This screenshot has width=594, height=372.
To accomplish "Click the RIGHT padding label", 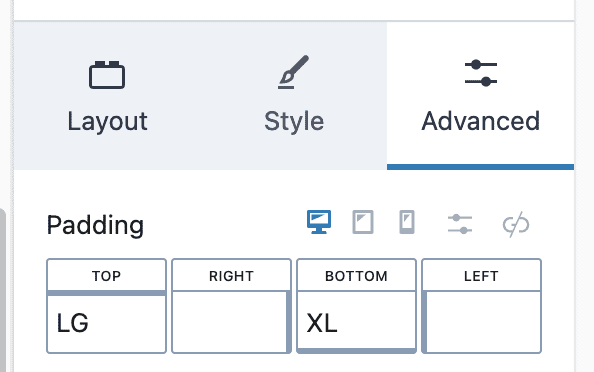I will point(231,276).
